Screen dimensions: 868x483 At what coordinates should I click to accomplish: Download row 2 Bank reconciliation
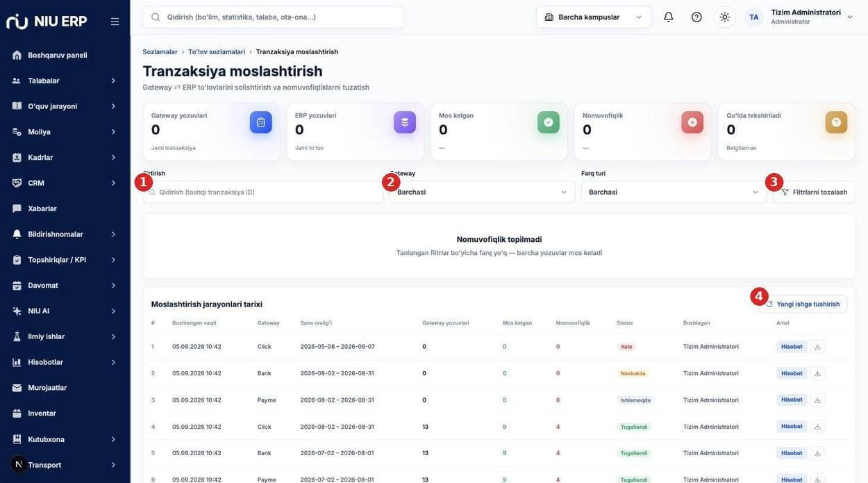[817, 373]
